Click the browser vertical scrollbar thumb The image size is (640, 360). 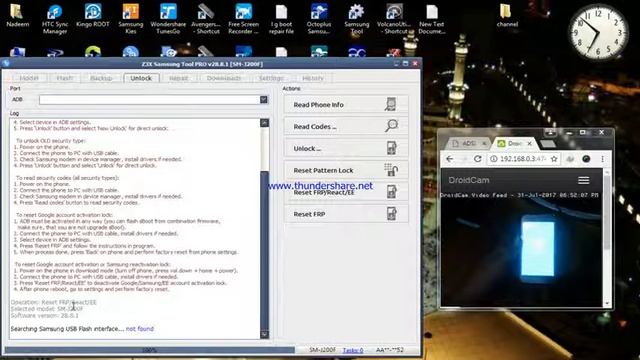pos(607,212)
